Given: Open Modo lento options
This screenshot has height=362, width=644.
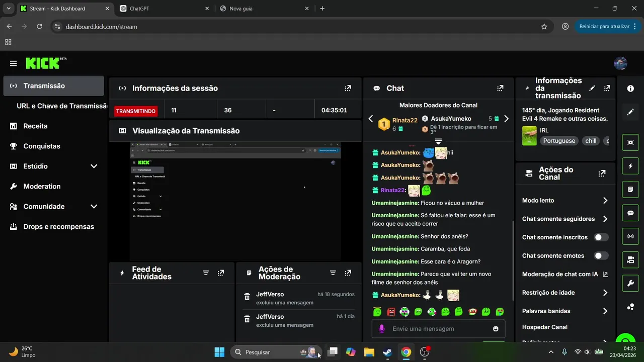Looking at the screenshot, I should [565, 201].
